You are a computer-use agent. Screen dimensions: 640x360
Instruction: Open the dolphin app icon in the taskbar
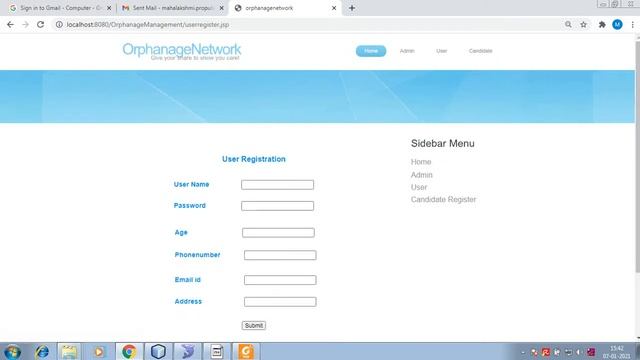188,351
